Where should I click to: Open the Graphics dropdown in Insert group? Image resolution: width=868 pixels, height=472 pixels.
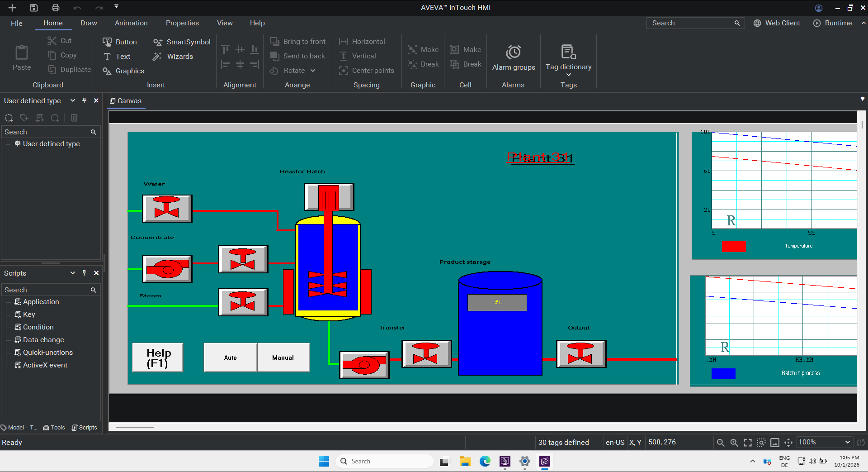123,71
